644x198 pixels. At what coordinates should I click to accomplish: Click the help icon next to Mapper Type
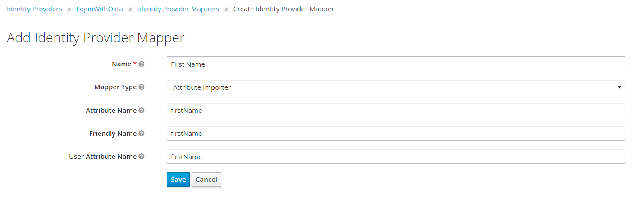click(x=142, y=87)
